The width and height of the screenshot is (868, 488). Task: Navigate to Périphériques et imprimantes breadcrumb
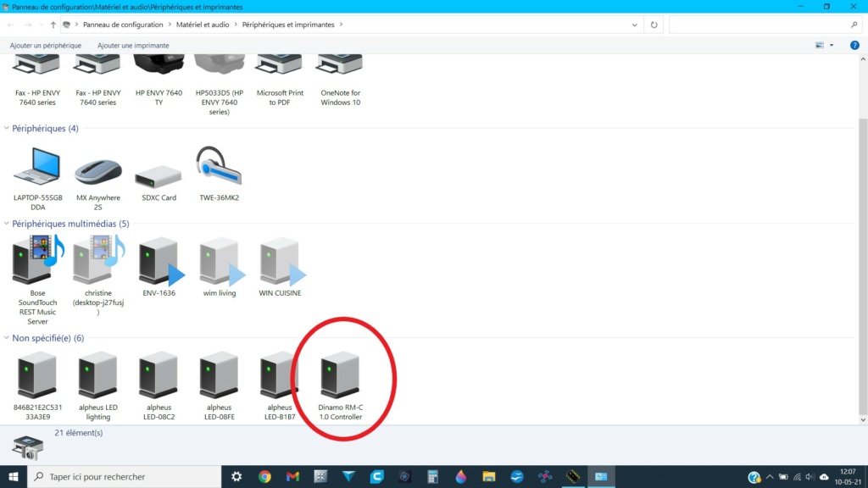pos(288,25)
